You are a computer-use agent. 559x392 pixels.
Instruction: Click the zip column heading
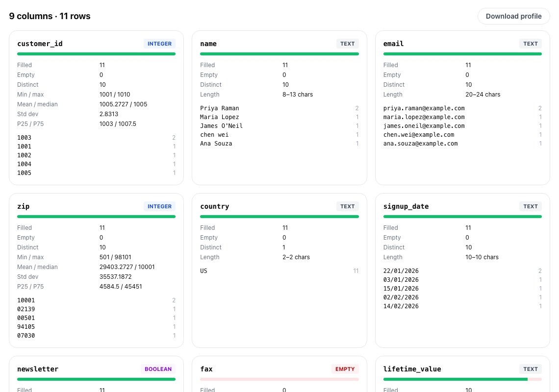pyautogui.click(x=23, y=206)
